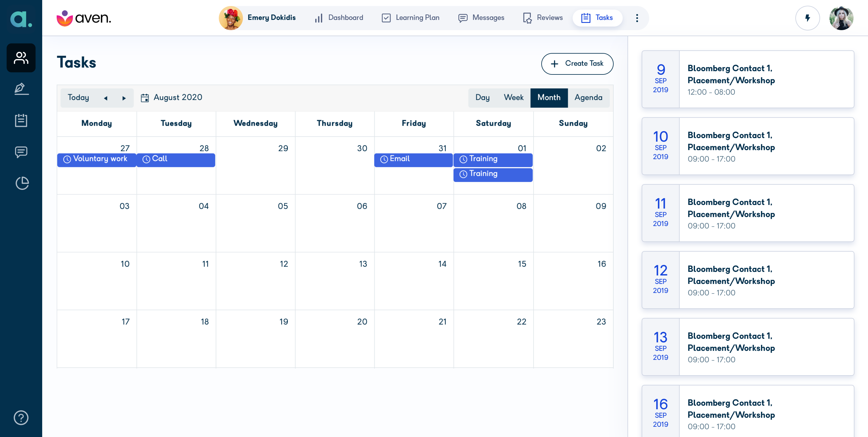Image resolution: width=868 pixels, height=437 pixels.
Task: Click the lightning bolt quick actions button
Action: [807, 18]
